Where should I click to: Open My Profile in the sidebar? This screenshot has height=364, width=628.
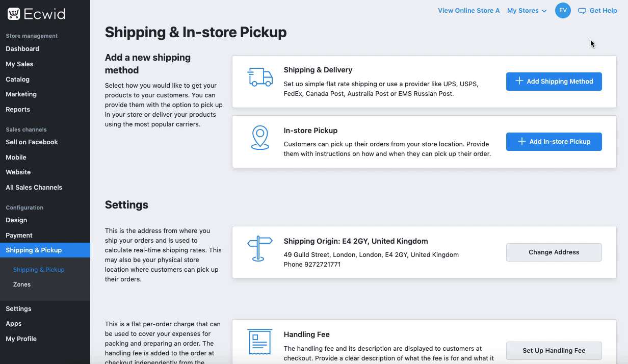tap(21, 339)
